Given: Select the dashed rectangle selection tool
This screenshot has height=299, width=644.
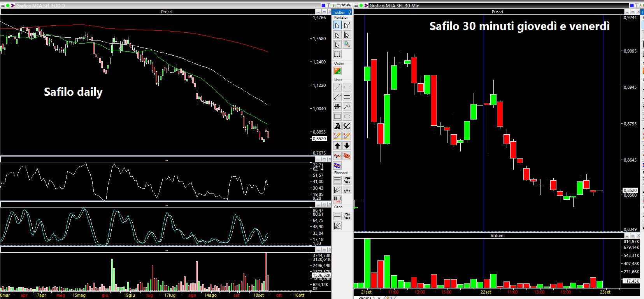Looking at the screenshot, I should [x=337, y=54].
